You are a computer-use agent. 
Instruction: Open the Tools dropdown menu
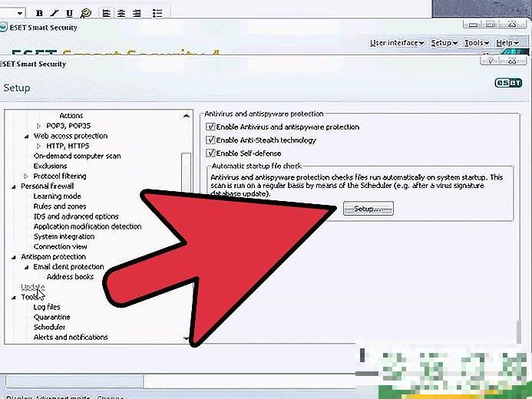click(475, 44)
